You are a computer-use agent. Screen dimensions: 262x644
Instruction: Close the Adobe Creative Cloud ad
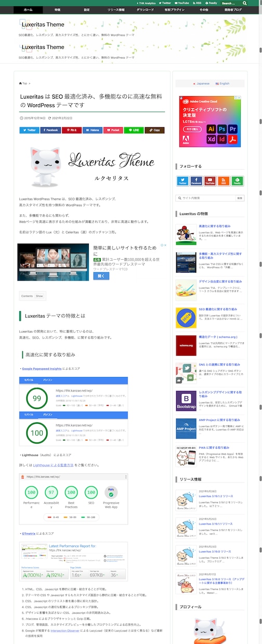tap(240, 97)
